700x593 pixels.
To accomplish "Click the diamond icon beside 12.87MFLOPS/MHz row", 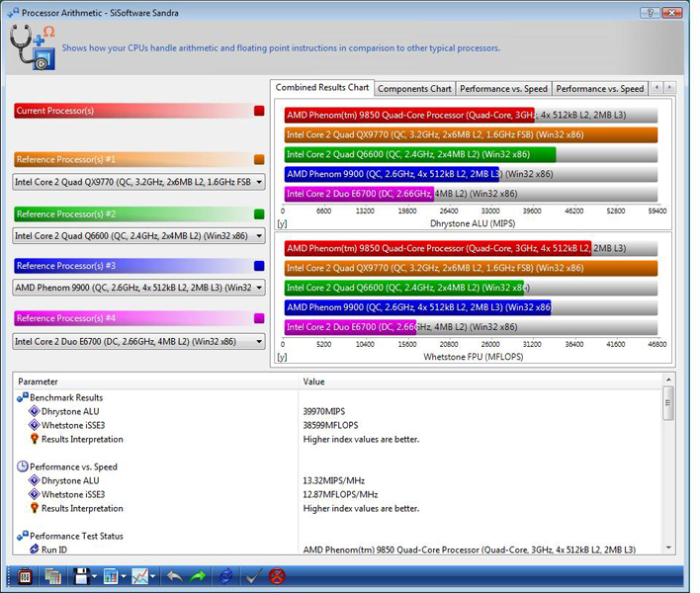I will [x=35, y=494].
